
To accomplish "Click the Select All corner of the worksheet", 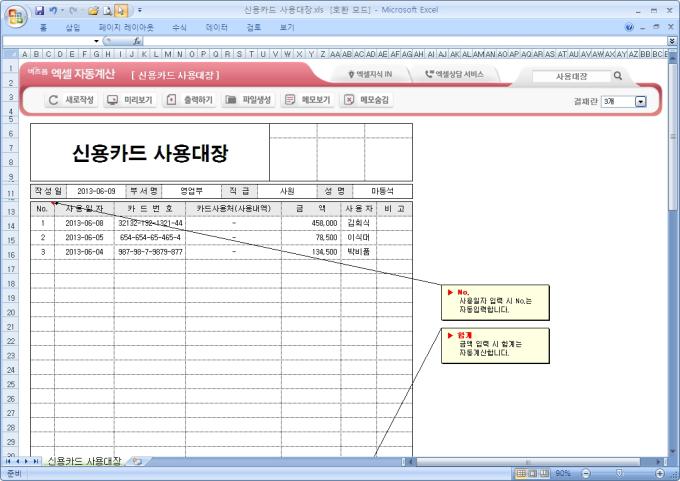I will [10, 54].
